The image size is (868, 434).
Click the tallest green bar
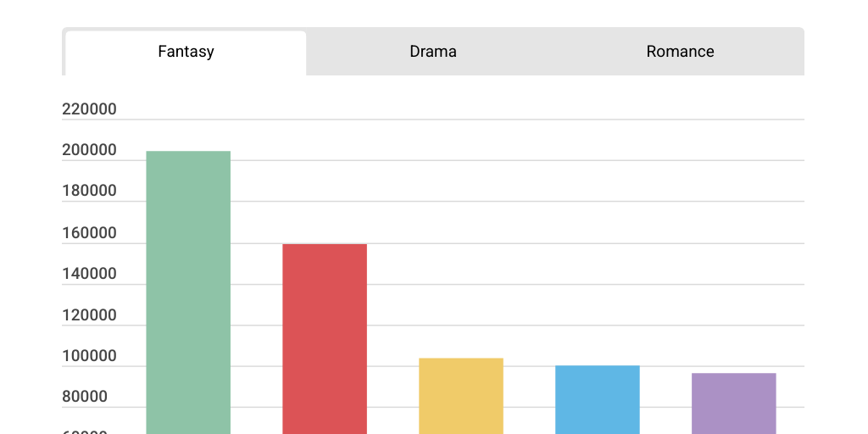pos(188,292)
